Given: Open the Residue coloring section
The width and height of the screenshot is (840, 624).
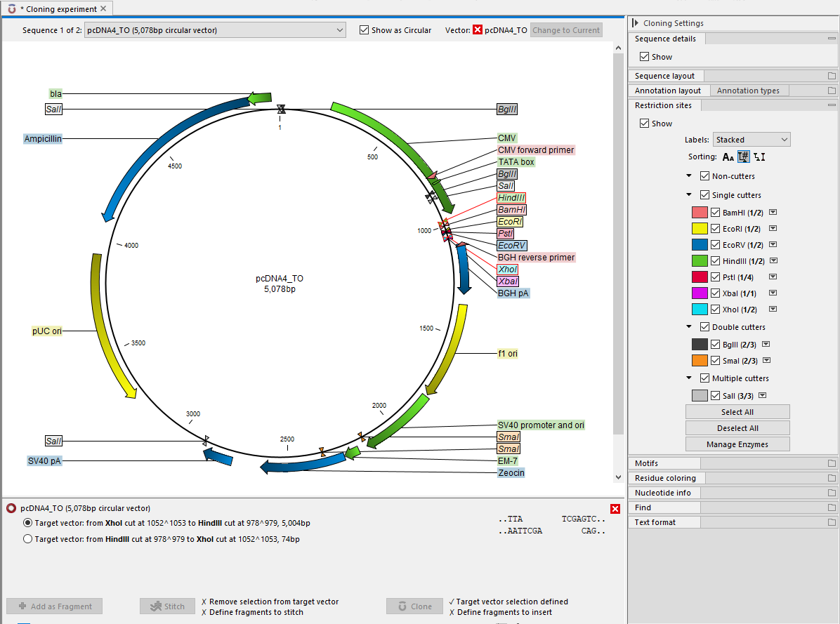Looking at the screenshot, I should pos(664,478).
